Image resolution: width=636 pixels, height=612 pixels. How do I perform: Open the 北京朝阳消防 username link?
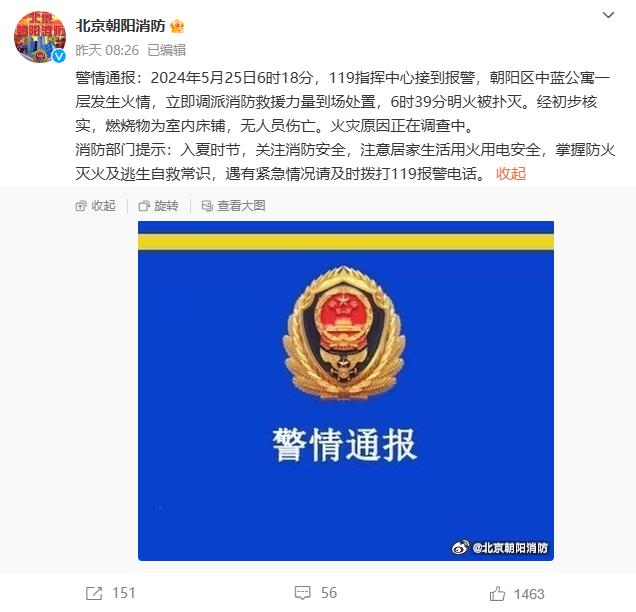120,26
